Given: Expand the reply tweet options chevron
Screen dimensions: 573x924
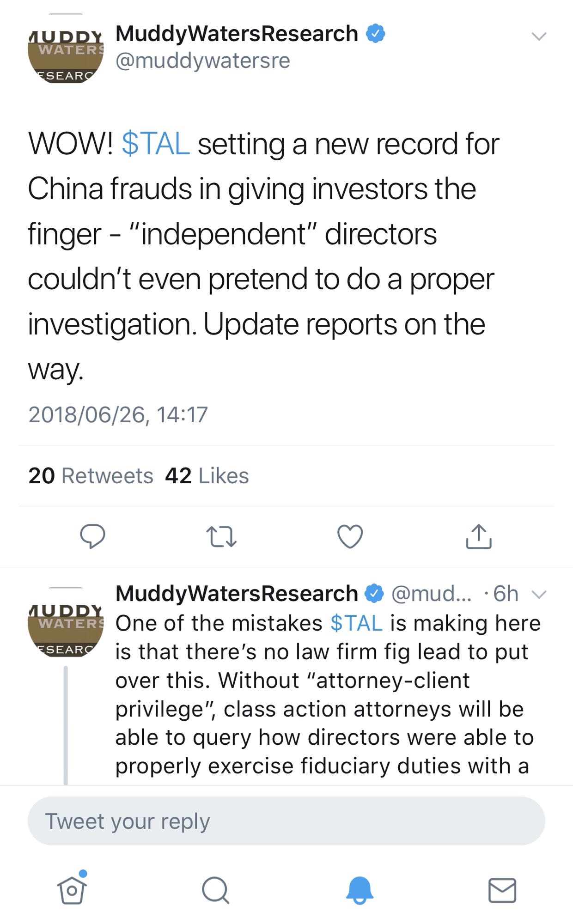Looking at the screenshot, I should (539, 594).
